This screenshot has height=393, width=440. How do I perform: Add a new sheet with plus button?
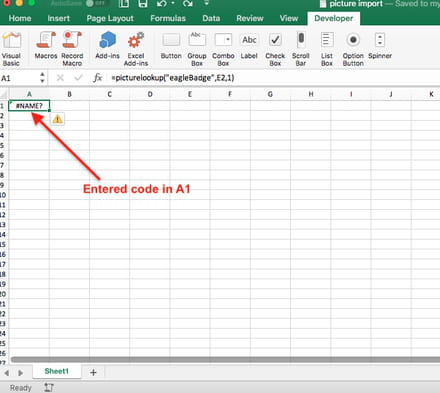[93, 372]
